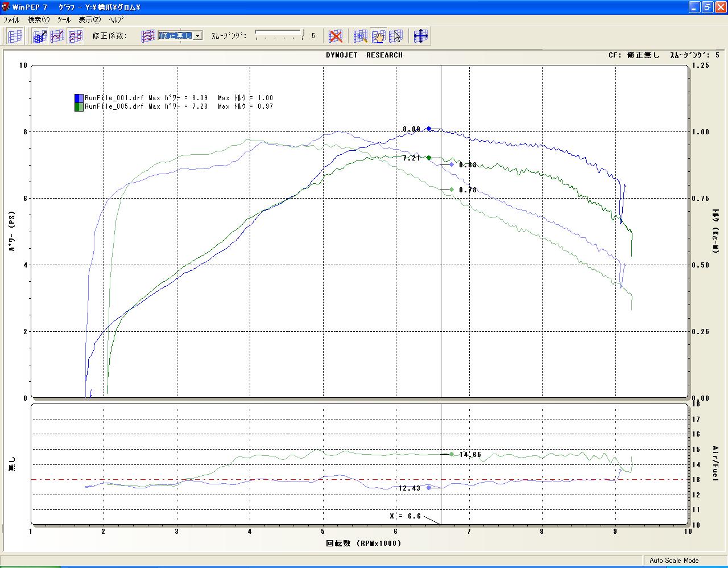Select the multi-line graph icon
Viewport: 728px width, 568px height.
click(x=75, y=36)
